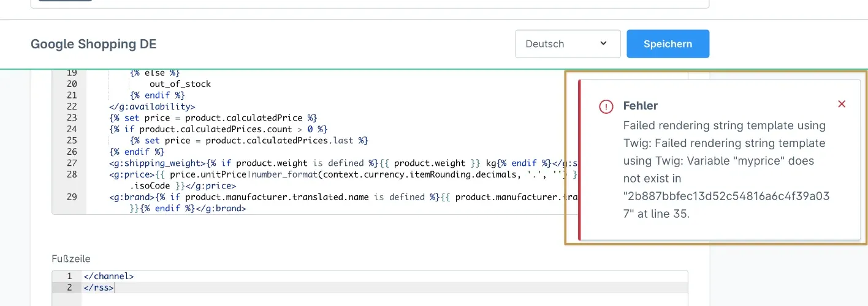Click the red error alert icon
The height and width of the screenshot is (306, 868).
(x=606, y=106)
